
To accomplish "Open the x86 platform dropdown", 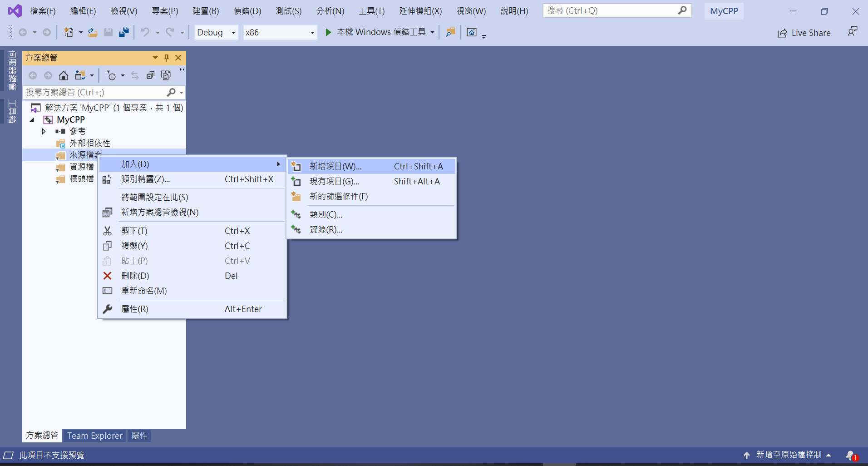I will (280, 32).
